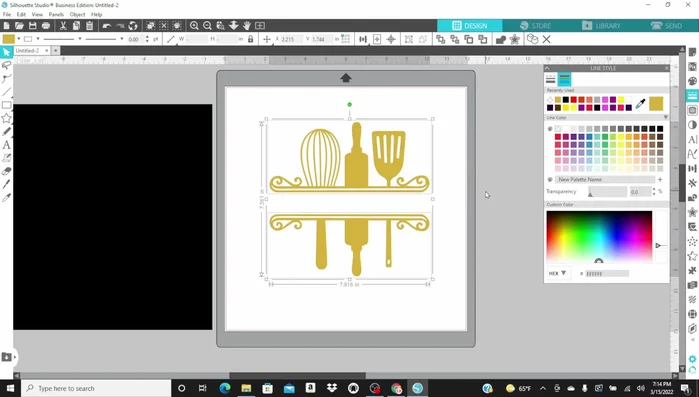The image size is (699, 397).
Task: Open the line thickness preview dropdown arrow
Action: coord(122,39)
